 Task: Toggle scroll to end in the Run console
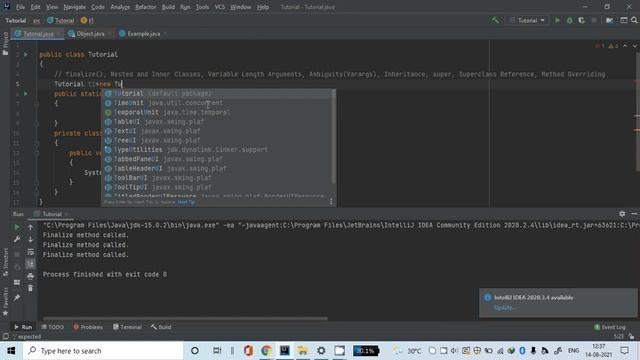pyautogui.click(x=31, y=264)
